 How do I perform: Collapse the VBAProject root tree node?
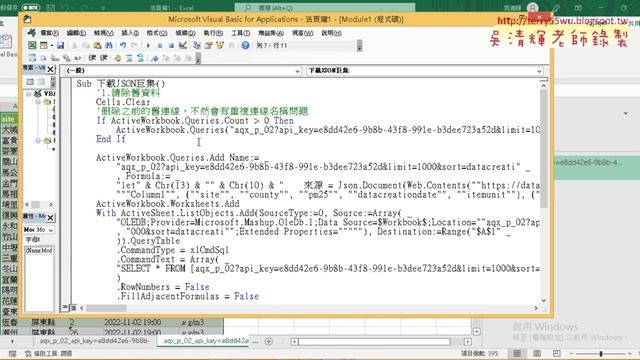point(29,94)
